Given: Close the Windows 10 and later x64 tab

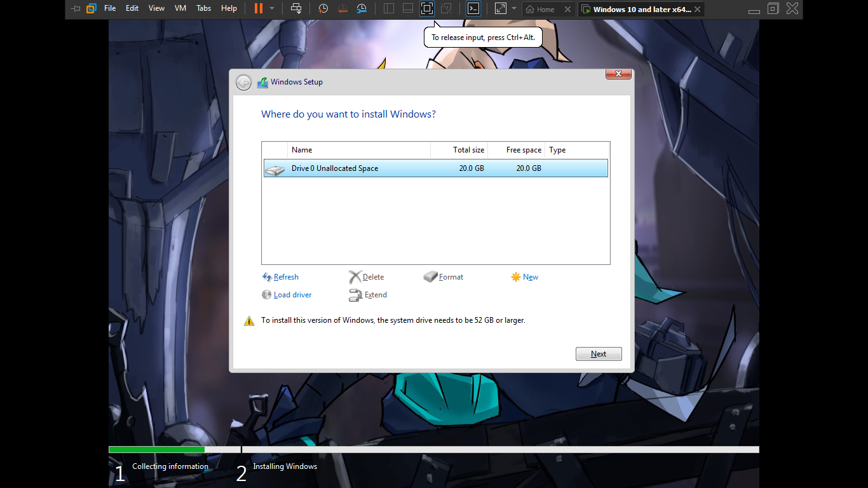Looking at the screenshot, I should 698,10.
